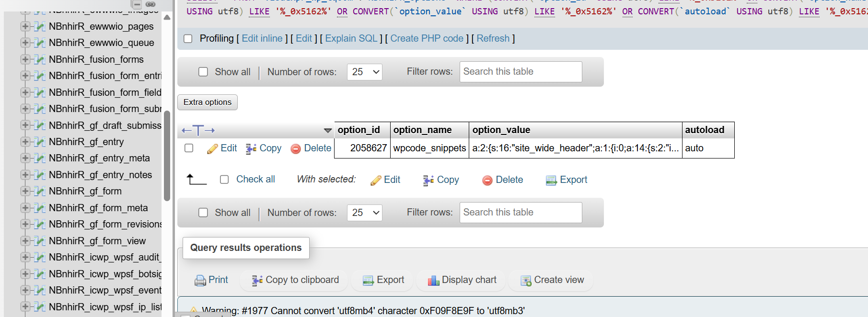Click the Create PHP code link
Image resolution: width=868 pixels, height=317 pixels.
click(x=427, y=38)
